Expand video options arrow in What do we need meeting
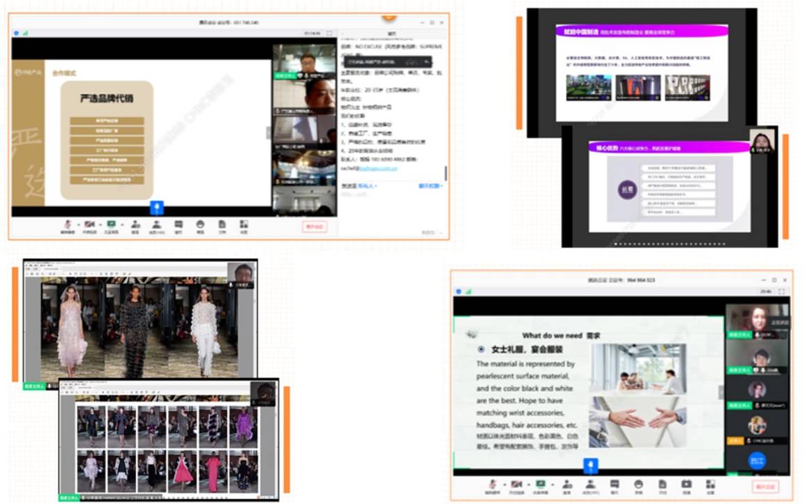Screen dimensions: 812x504 pyautogui.click(x=529, y=484)
